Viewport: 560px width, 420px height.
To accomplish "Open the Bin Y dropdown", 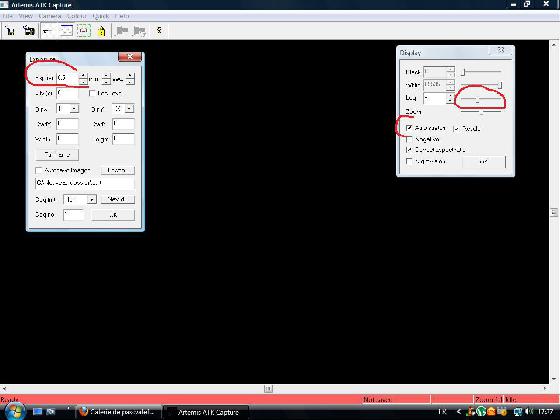I will click(130, 109).
